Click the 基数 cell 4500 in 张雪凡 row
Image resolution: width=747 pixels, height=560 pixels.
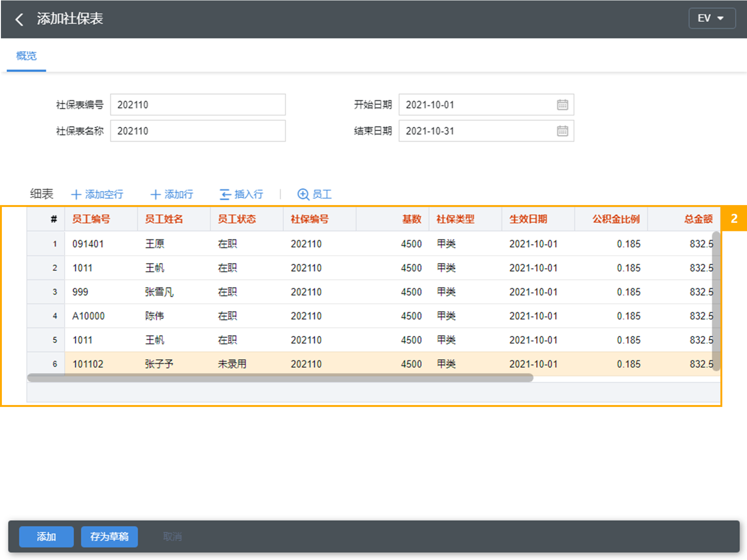(x=392, y=292)
